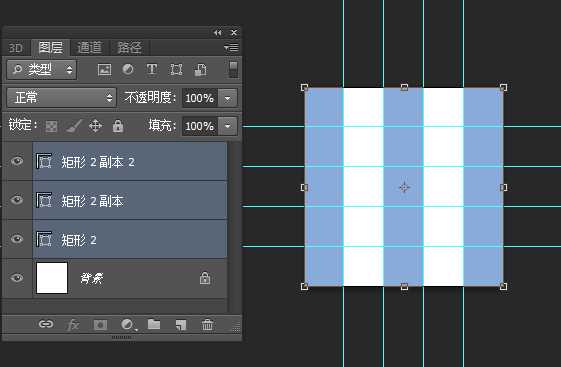This screenshot has width=561, height=367.
Task: Click the 不透明度 100% value field
Action: (200, 98)
